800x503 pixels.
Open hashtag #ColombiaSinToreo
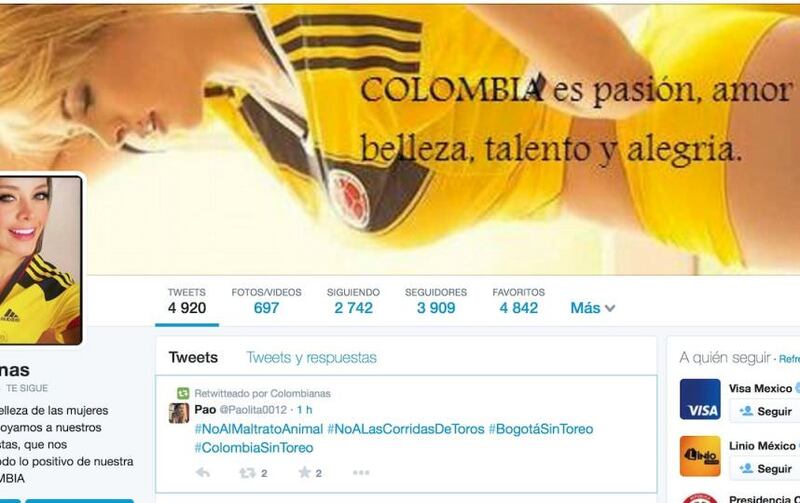[x=254, y=448]
